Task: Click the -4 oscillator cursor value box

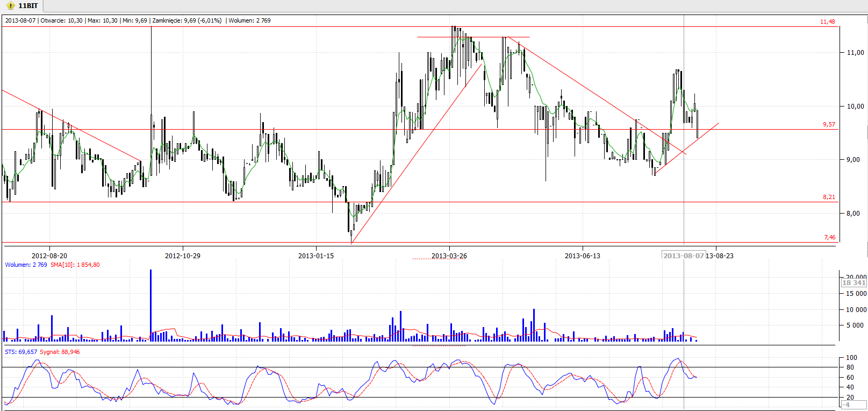Action: (846, 405)
